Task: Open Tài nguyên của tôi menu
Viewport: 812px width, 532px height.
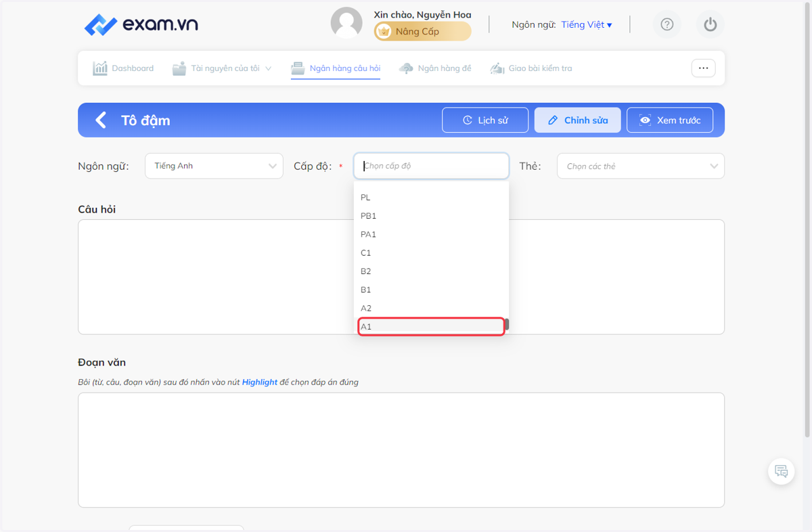Action: [x=222, y=68]
